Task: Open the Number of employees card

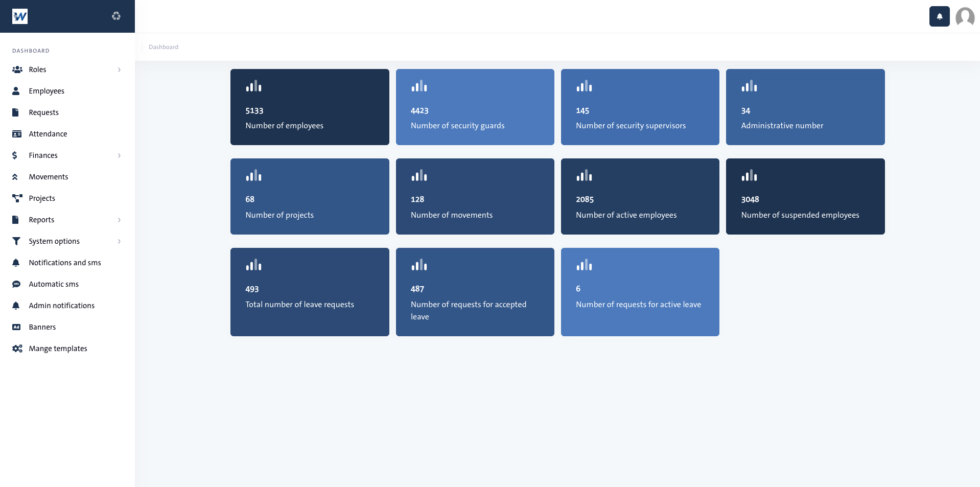Action: 310,107
